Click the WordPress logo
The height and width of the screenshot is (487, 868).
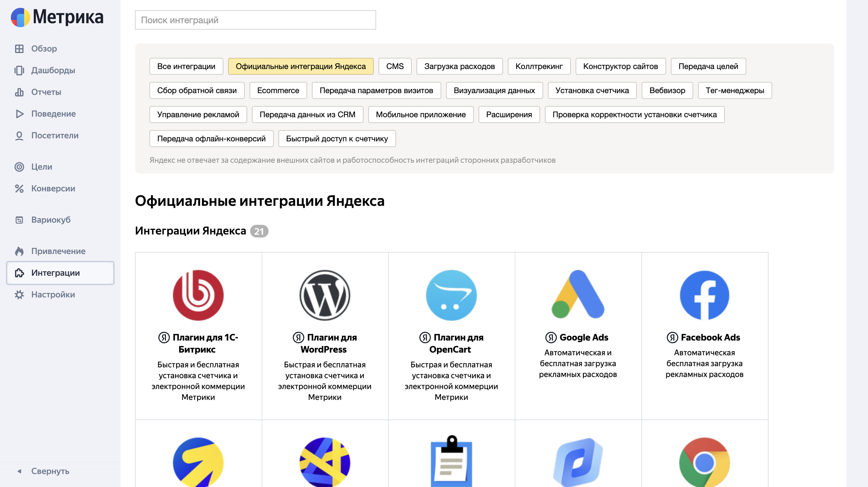[x=325, y=295]
